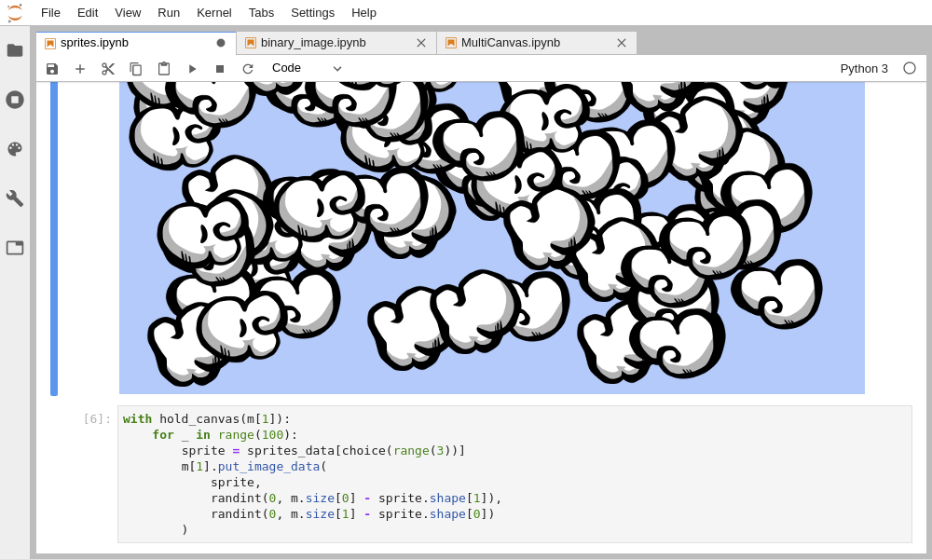This screenshot has width=932, height=560.
Task: Click the Python 3 kernel name
Action: click(x=864, y=68)
